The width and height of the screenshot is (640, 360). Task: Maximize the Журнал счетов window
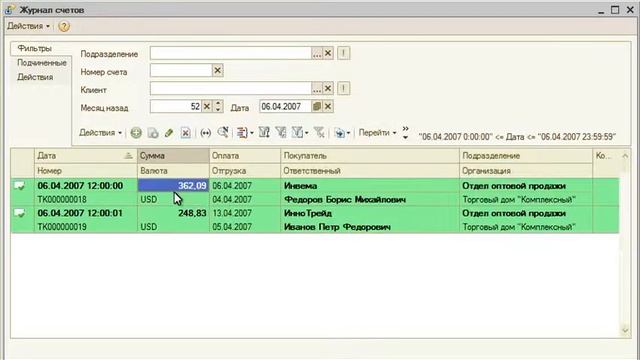pyautogui.click(x=615, y=9)
